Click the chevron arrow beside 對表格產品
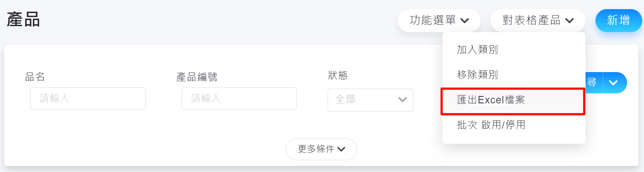The width and height of the screenshot is (644, 172). tap(569, 21)
